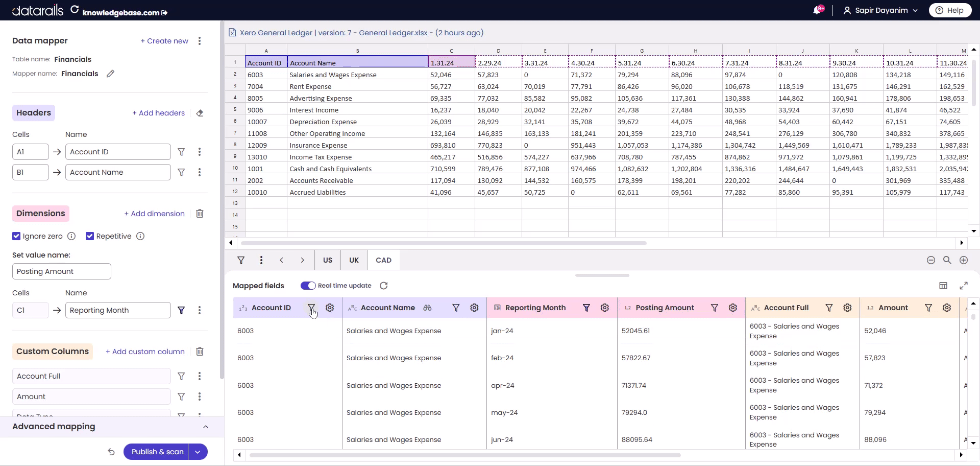Click binoculars icon in Account Name column
Image resolution: width=980 pixels, height=466 pixels.
click(x=427, y=308)
